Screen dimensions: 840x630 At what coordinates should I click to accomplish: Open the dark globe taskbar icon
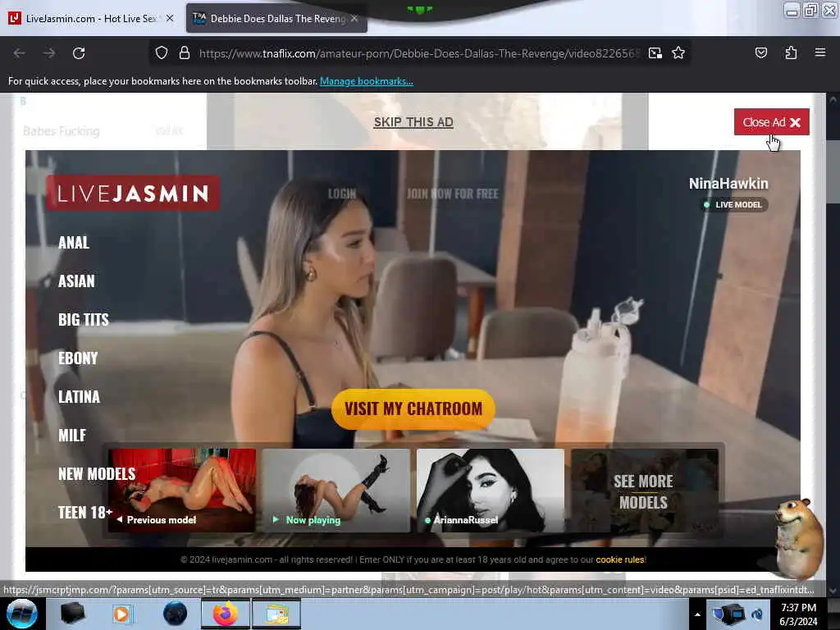pos(176,614)
